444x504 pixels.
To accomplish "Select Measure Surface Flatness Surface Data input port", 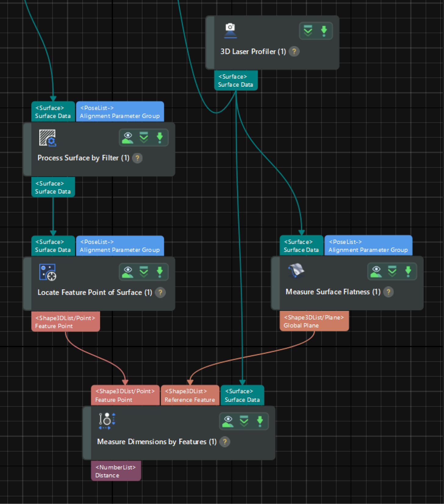I will pos(301,245).
